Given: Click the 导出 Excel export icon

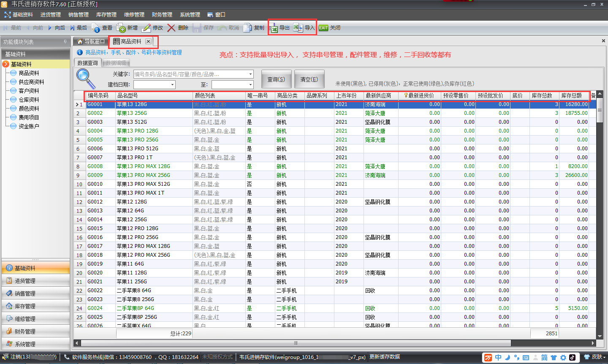Looking at the screenshot, I should point(274,28).
